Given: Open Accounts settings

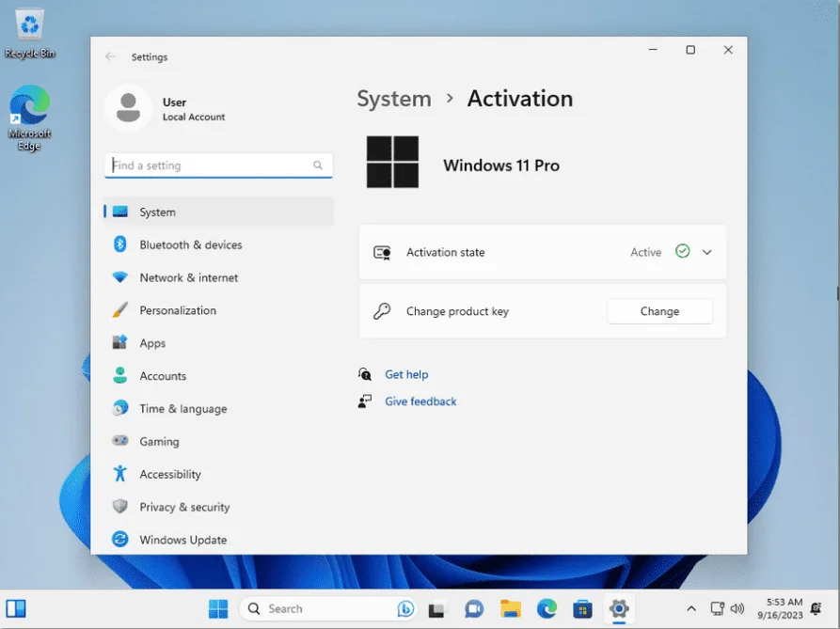Looking at the screenshot, I should click(218, 376).
